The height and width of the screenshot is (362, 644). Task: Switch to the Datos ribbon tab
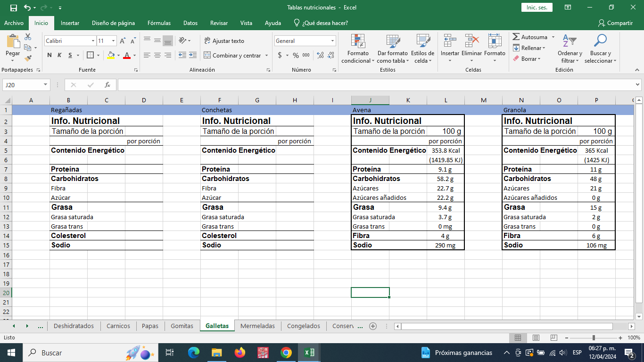click(x=190, y=23)
